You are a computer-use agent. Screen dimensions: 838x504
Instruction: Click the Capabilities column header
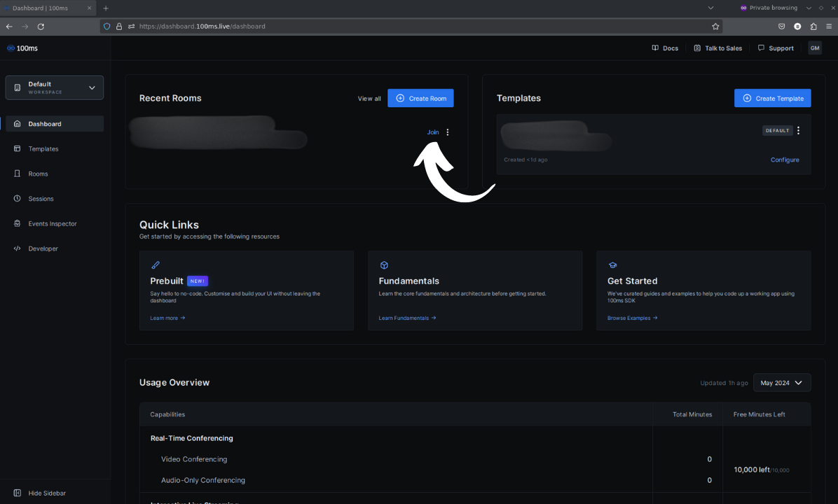(167, 414)
